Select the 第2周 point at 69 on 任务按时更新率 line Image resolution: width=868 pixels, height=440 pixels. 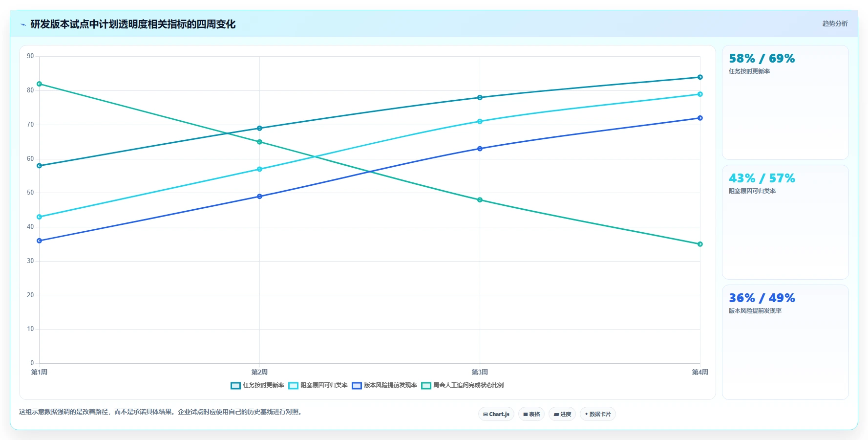[x=259, y=128]
